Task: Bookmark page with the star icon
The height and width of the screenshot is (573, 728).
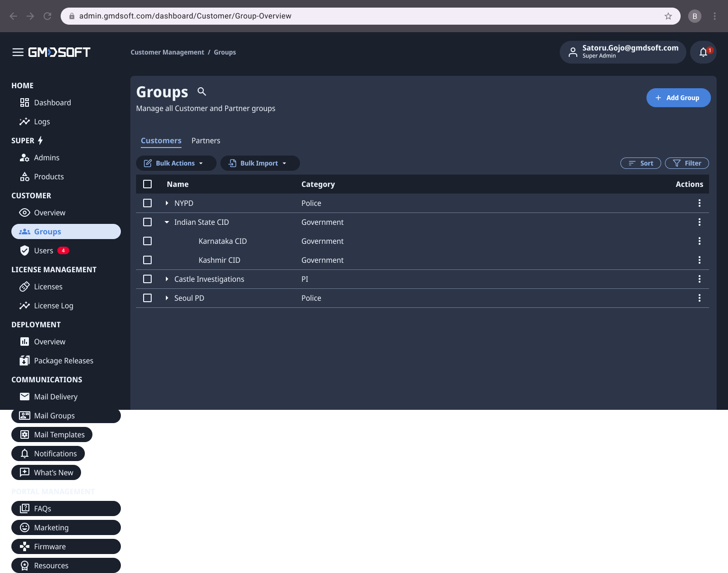Action: tap(668, 16)
